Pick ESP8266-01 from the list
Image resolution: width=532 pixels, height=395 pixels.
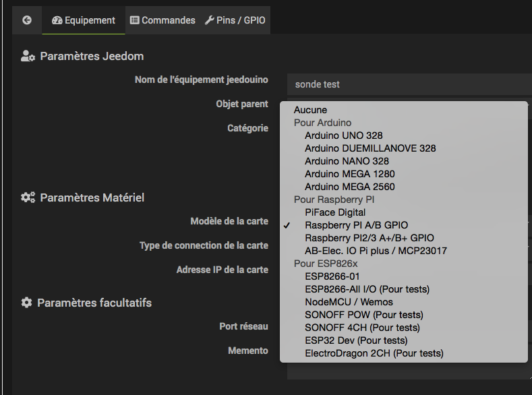point(332,276)
